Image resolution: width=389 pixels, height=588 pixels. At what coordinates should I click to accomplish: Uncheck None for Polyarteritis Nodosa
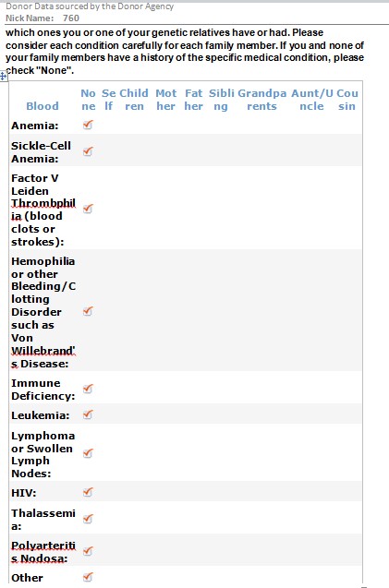click(x=88, y=551)
